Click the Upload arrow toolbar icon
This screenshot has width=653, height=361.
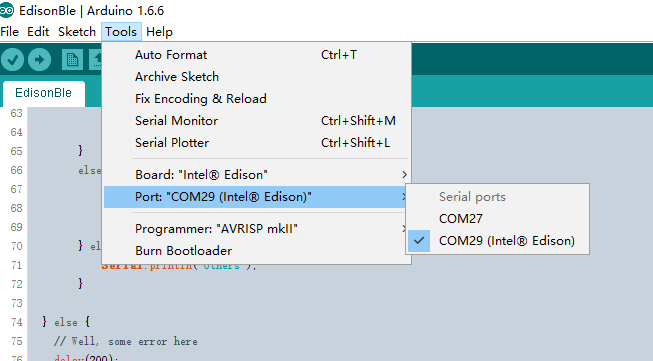click(x=40, y=60)
